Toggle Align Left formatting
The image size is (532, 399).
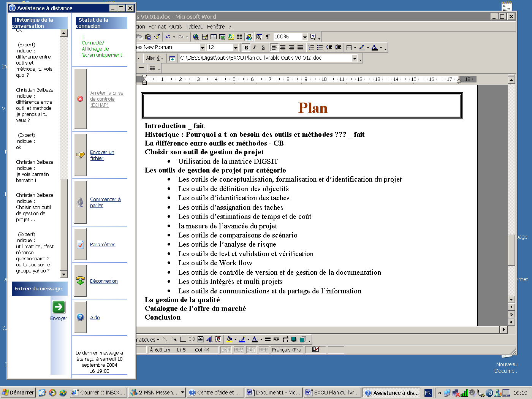pyautogui.click(x=274, y=47)
